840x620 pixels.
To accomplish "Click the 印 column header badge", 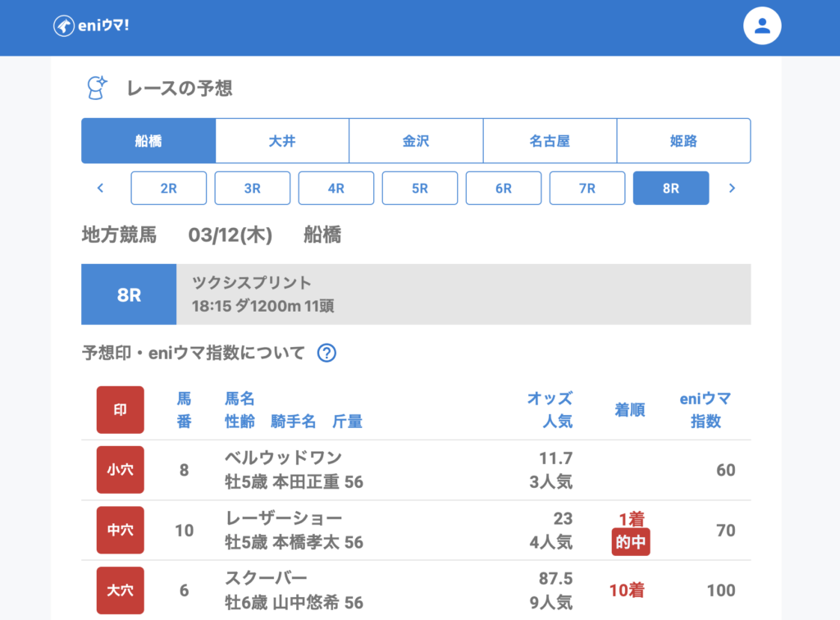I will point(121,410).
